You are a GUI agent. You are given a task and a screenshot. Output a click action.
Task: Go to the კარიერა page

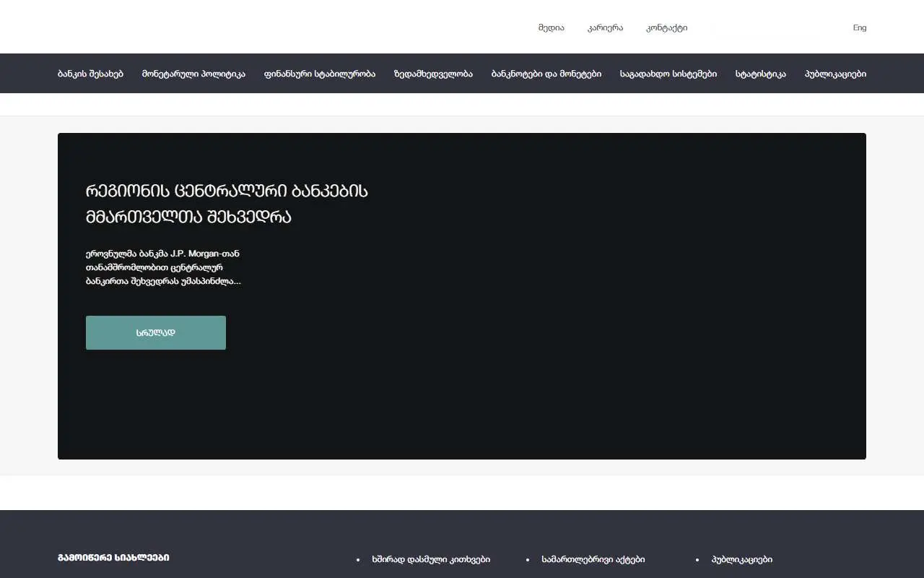pyautogui.click(x=605, y=28)
